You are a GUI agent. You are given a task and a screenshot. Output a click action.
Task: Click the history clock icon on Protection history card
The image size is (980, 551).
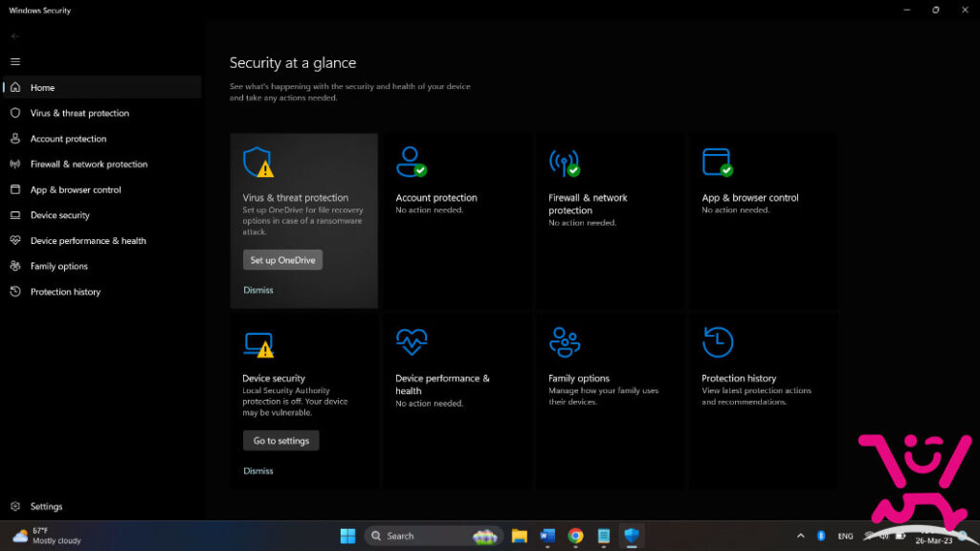coord(718,342)
